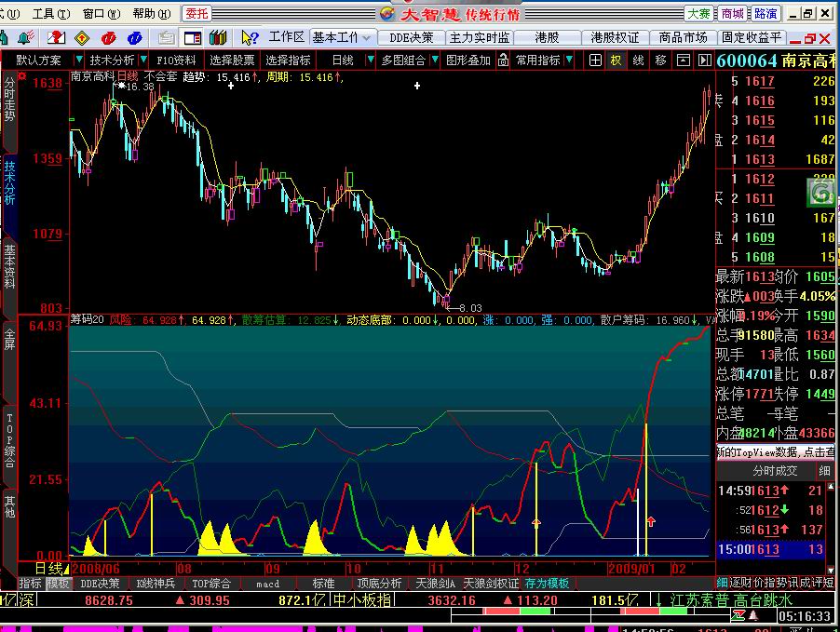Viewport: 840px width, 632px height.
Task: Click the panel collapse-up box icon
Action: [683, 60]
